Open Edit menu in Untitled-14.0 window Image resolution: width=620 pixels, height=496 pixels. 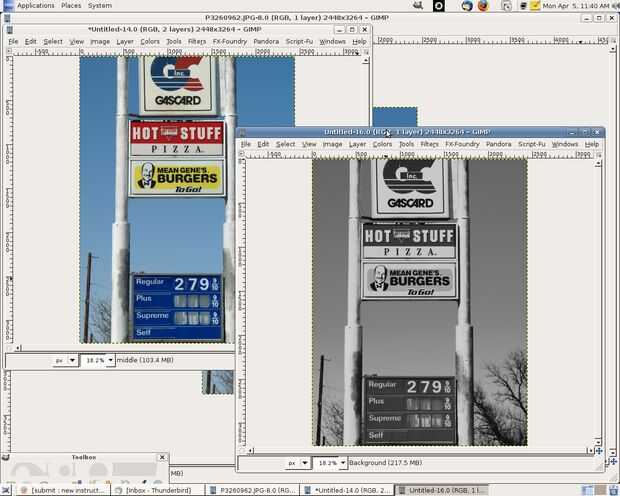click(30, 42)
